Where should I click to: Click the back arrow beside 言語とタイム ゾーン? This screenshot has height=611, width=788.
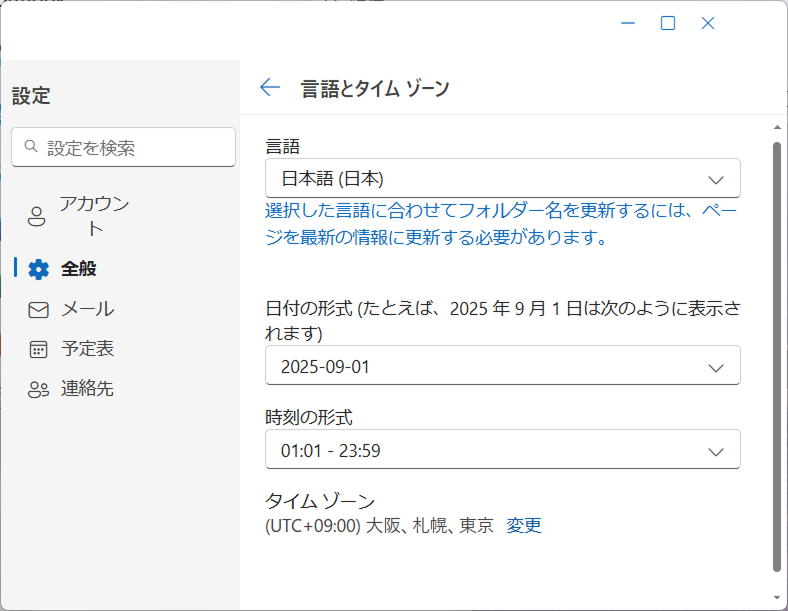(270, 87)
